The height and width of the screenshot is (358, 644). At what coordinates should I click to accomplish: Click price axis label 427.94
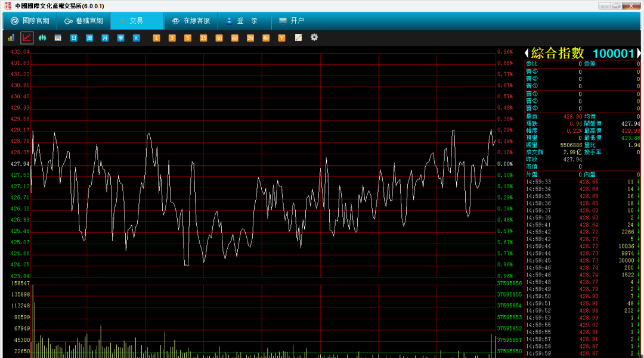coord(20,164)
